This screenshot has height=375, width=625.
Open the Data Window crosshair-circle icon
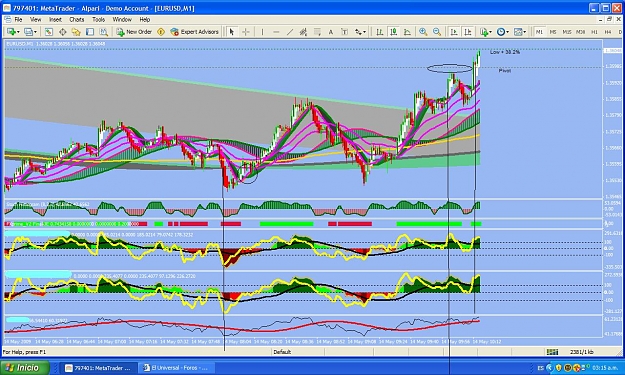[63, 32]
